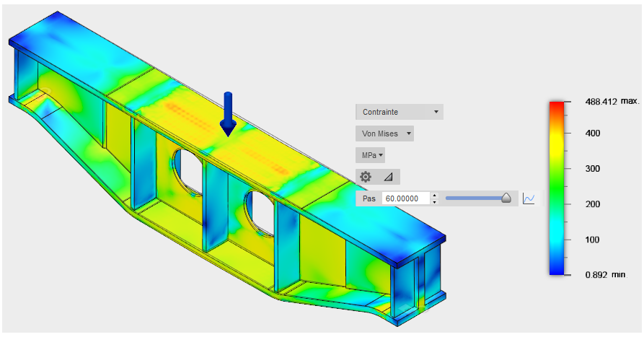Screen dimensions: 644x337
Task: Click the 200 legend tick label
Action: click(593, 204)
